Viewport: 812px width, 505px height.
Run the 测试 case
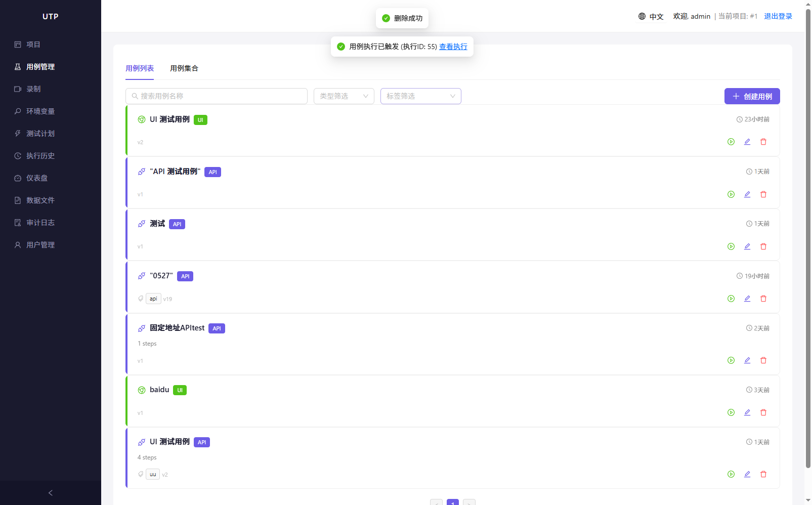[x=731, y=246]
